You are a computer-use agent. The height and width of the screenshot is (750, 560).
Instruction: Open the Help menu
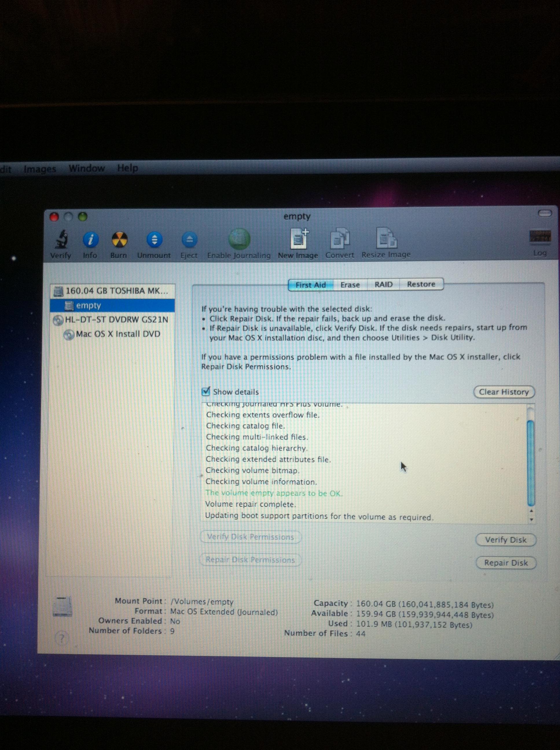click(127, 168)
